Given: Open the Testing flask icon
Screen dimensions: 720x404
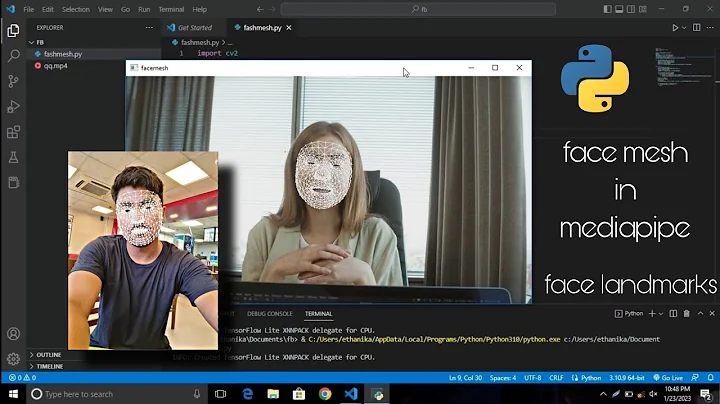Looking at the screenshot, I should [x=13, y=157].
